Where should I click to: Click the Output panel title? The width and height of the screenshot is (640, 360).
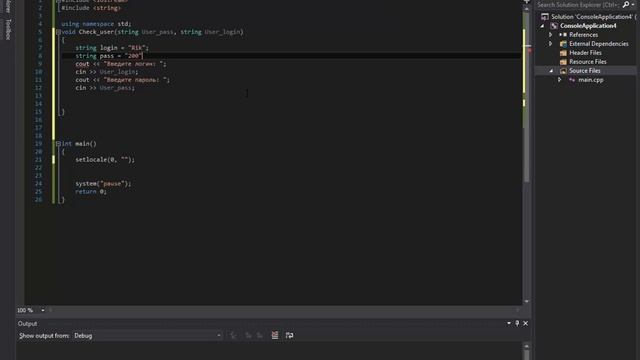click(27, 323)
